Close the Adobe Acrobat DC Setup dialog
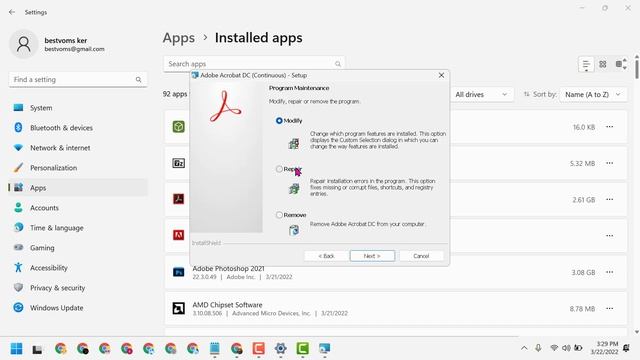Viewport: 640px width, 360px height. 441,75
